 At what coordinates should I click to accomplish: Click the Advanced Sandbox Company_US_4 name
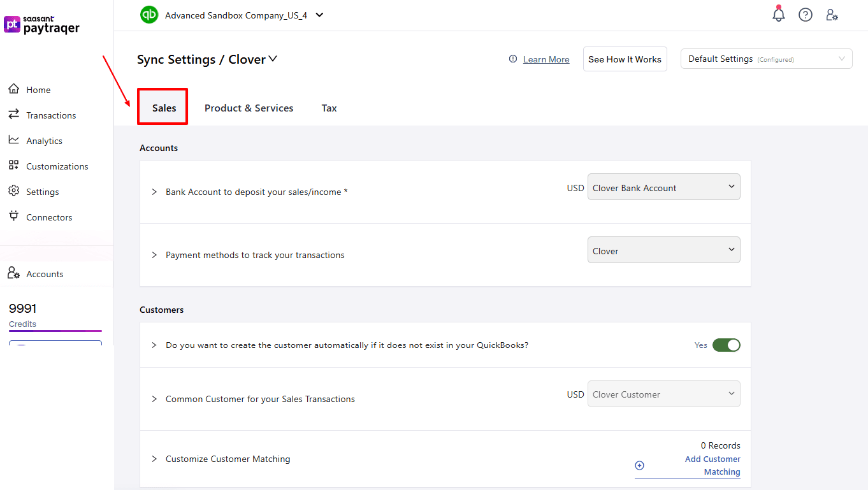236,15
